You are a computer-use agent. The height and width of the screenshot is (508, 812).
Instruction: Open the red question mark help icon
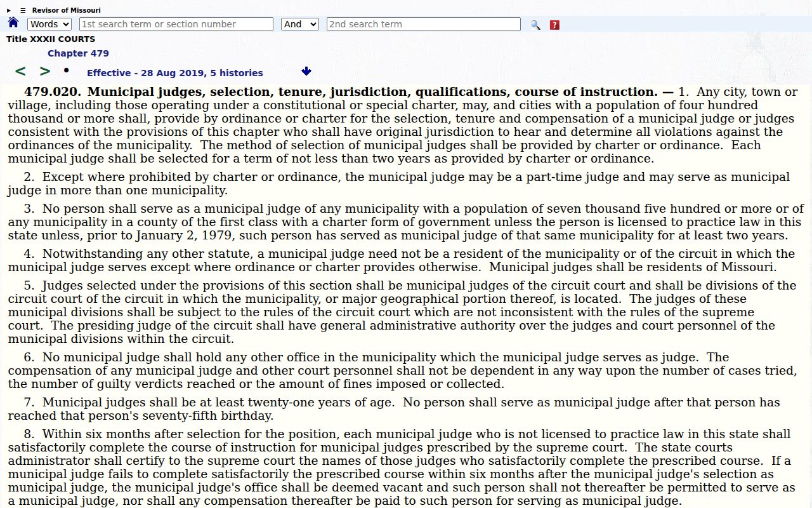tap(554, 25)
